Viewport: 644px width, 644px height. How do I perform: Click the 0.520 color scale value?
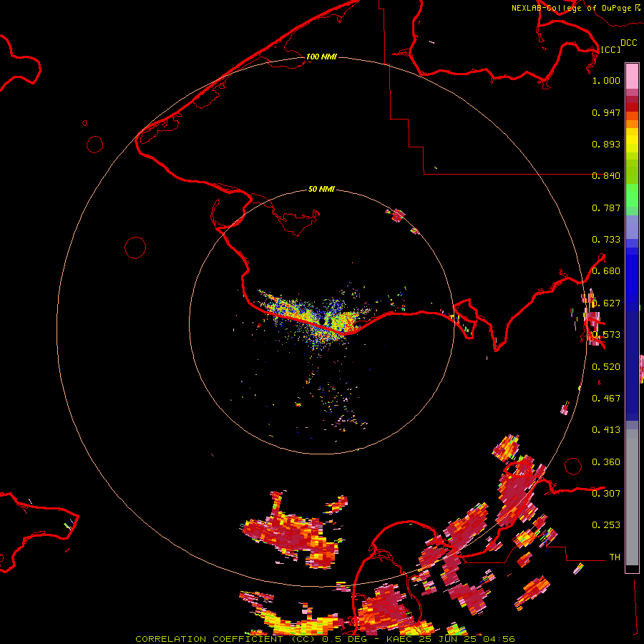click(x=606, y=367)
